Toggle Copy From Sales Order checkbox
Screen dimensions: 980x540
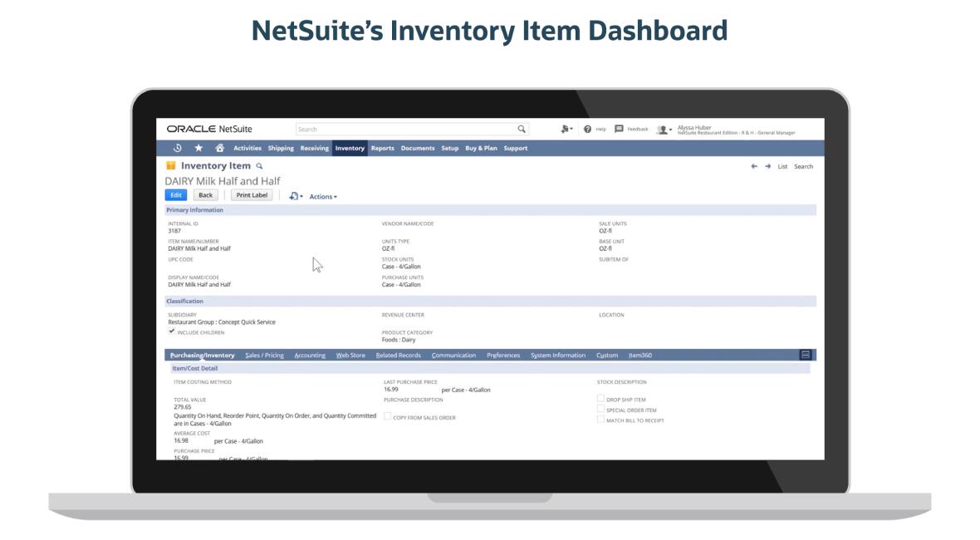click(x=388, y=416)
